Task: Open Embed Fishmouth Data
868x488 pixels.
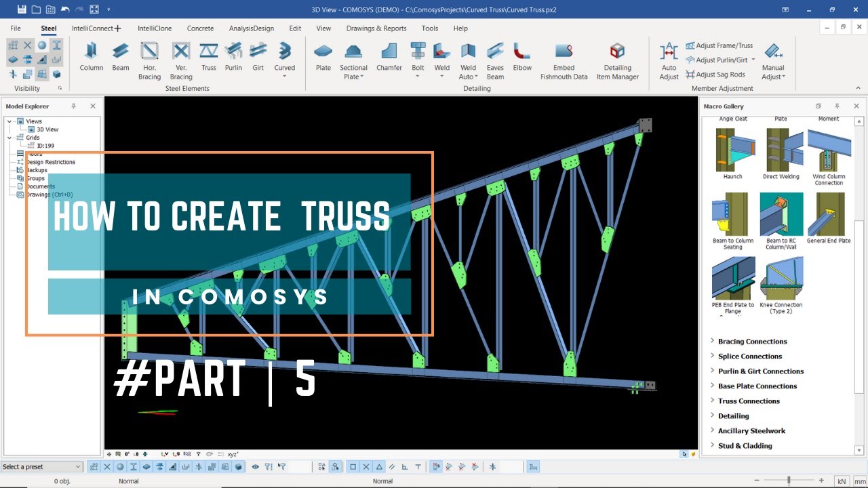Action: (x=564, y=60)
